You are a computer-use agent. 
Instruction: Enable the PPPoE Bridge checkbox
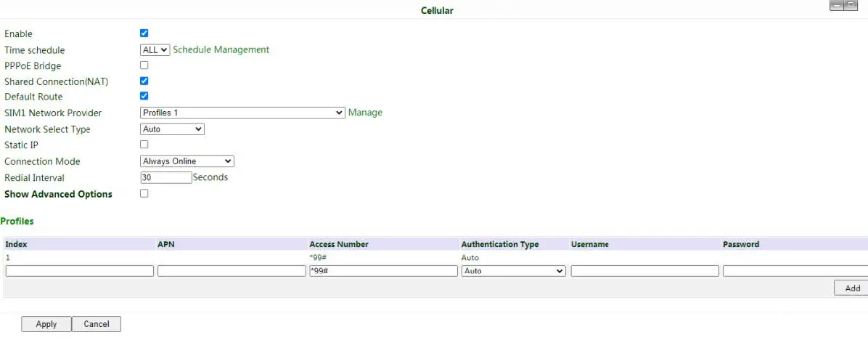144,65
